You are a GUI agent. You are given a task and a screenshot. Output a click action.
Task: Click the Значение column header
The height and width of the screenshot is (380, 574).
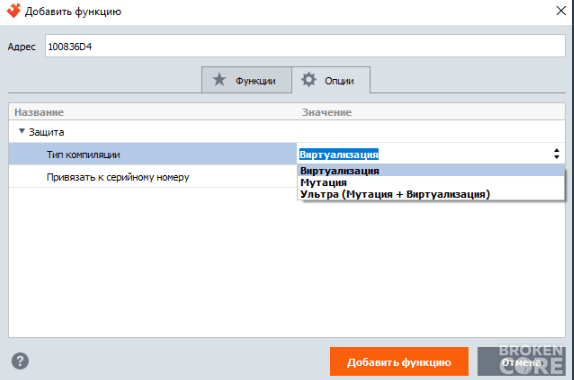click(x=327, y=112)
